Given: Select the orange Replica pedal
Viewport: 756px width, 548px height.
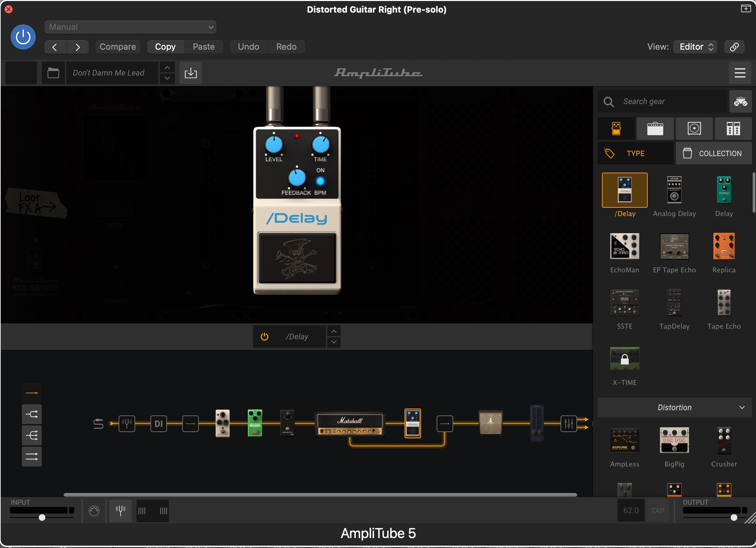Looking at the screenshot, I should [724, 247].
